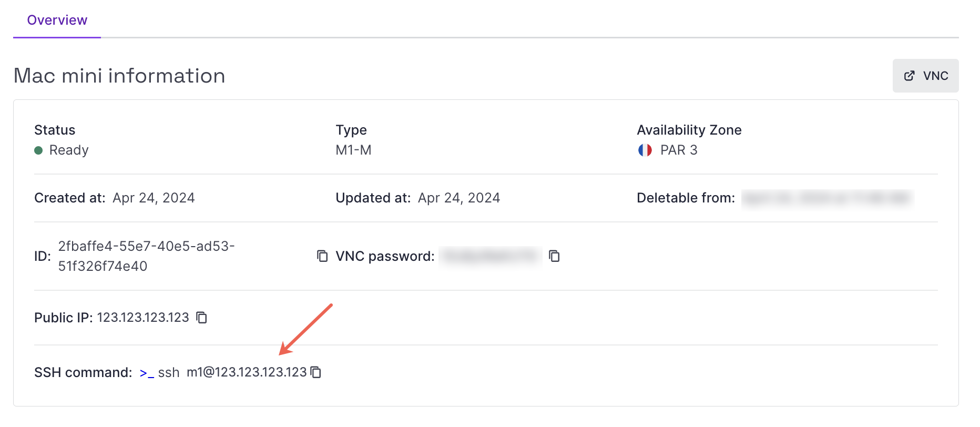This screenshot has height=427, width=980.
Task: Click the Availability Zone PAR 3 label
Action: [679, 150]
